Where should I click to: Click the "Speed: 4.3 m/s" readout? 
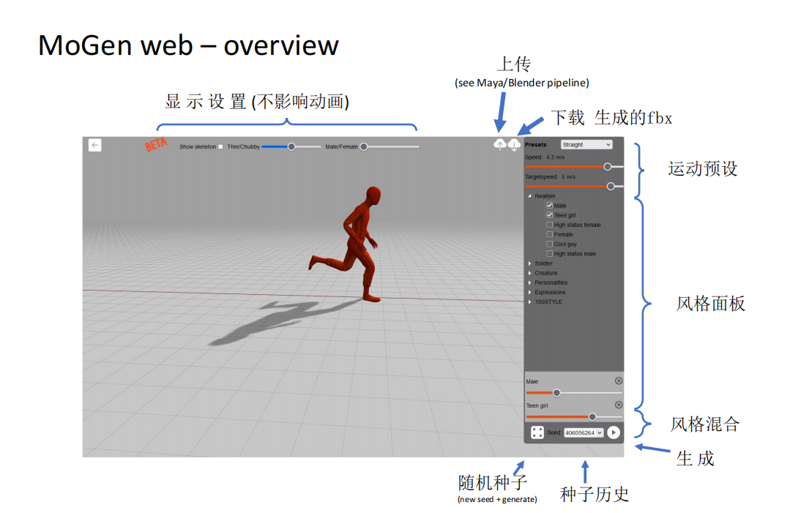point(545,157)
